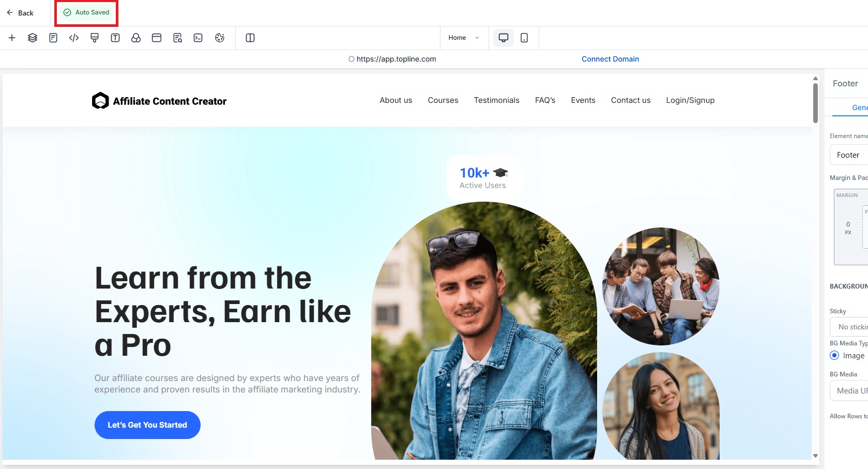Select the students group circular image
868x469 pixels.
661,286
